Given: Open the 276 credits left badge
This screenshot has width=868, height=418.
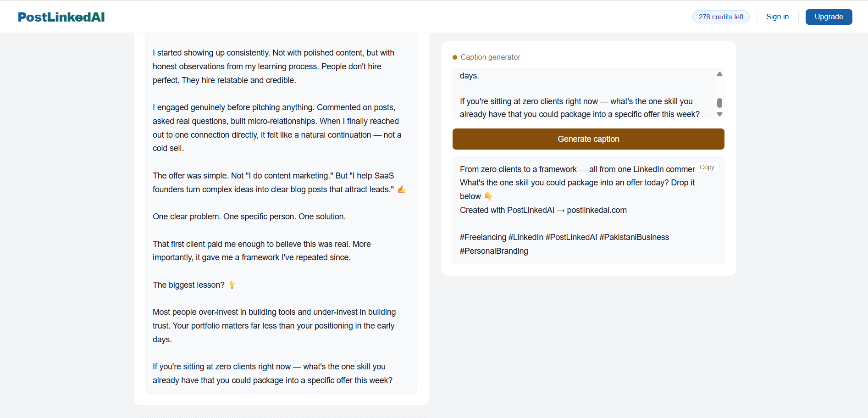Looking at the screenshot, I should pyautogui.click(x=721, y=17).
